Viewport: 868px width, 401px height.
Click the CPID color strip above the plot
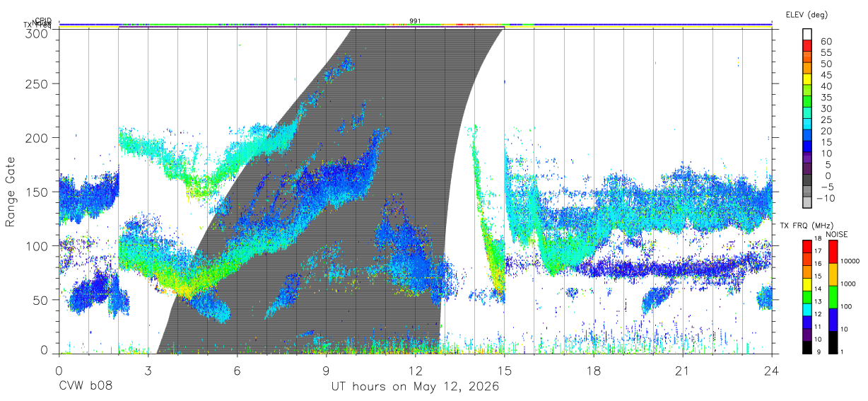click(415, 25)
